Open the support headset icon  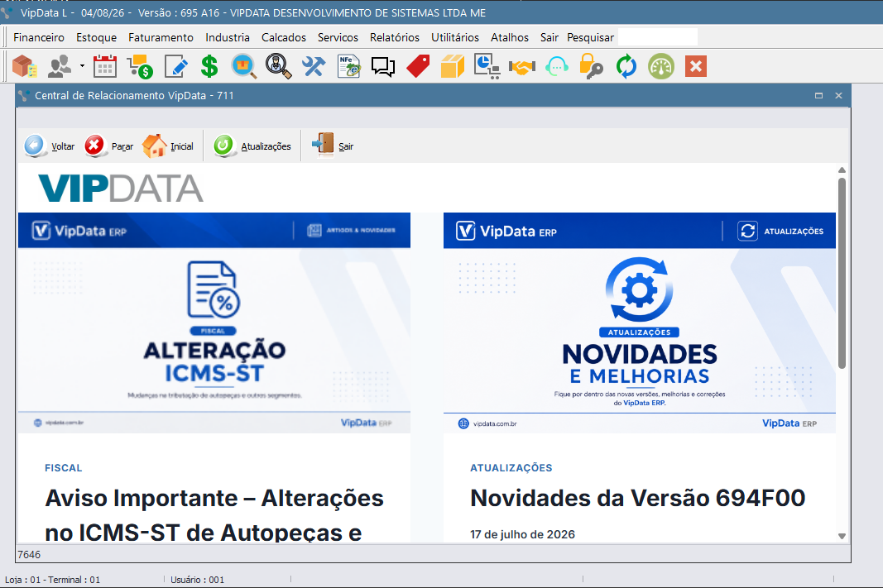[556, 66]
